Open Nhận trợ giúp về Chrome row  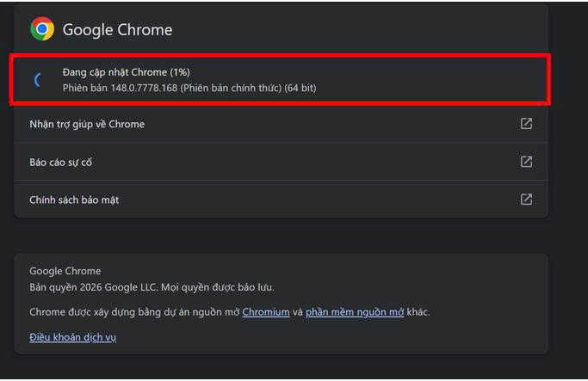click(281, 124)
